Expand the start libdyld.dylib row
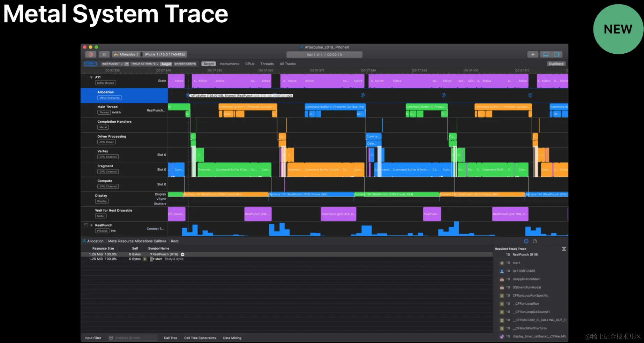Image resolution: width=644 pixels, height=343 pixels. (x=153, y=259)
